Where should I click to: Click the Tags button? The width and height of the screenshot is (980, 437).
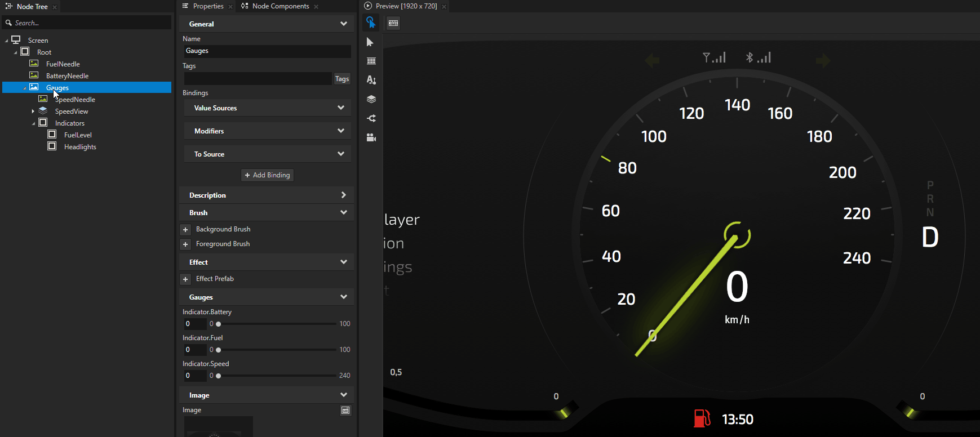coord(342,79)
